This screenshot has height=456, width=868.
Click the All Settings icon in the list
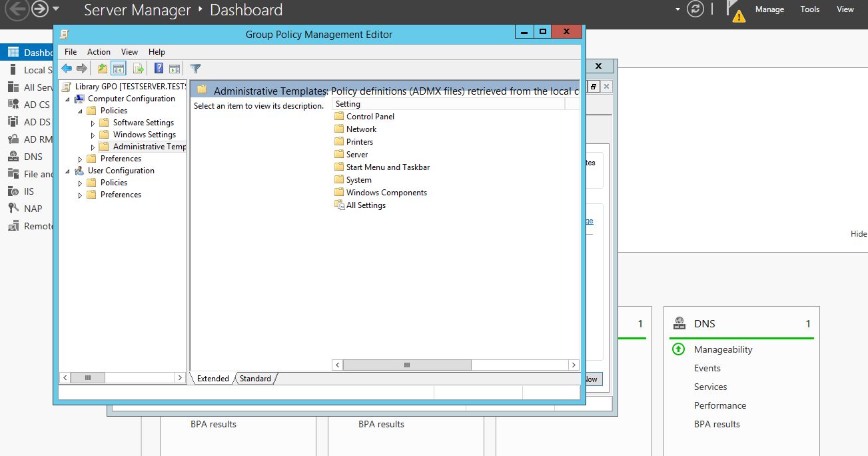click(340, 205)
